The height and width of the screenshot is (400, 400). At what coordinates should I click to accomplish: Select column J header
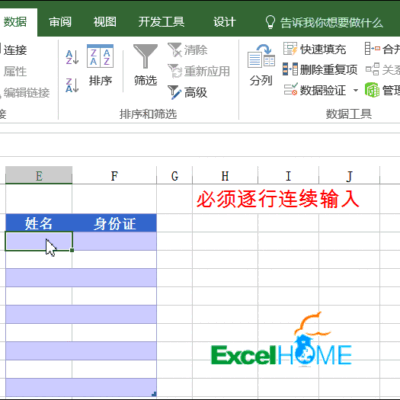[349, 175]
